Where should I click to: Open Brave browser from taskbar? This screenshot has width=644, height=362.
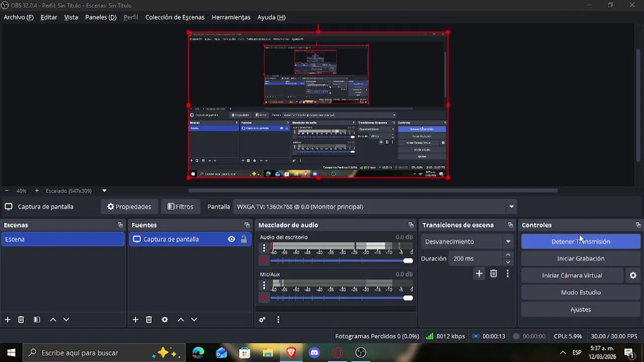coord(291,353)
